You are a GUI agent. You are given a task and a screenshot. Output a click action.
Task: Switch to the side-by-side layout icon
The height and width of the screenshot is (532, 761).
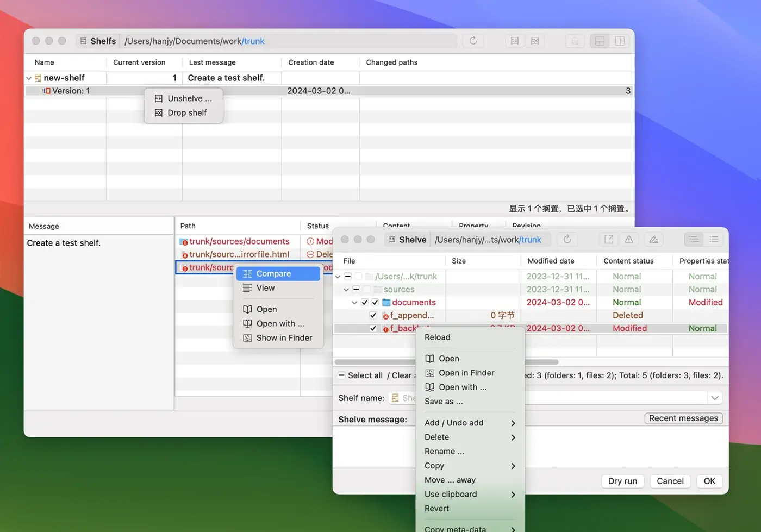pos(620,41)
